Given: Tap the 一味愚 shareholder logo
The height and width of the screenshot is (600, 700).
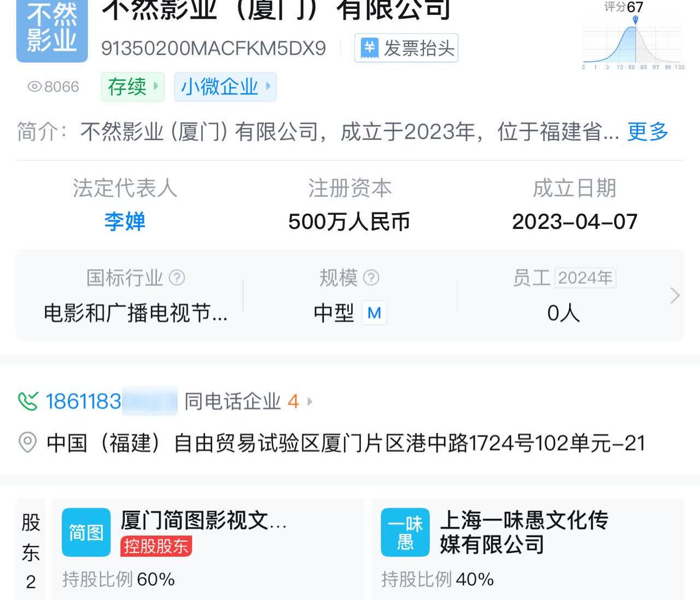Looking at the screenshot, I should click(x=405, y=532).
